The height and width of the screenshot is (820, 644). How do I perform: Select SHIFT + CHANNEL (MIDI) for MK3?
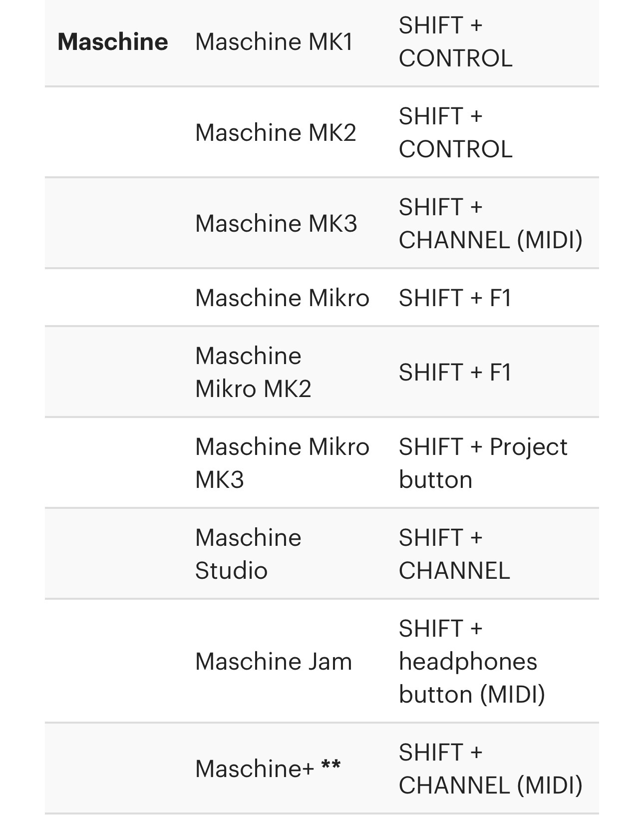point(490,223)
